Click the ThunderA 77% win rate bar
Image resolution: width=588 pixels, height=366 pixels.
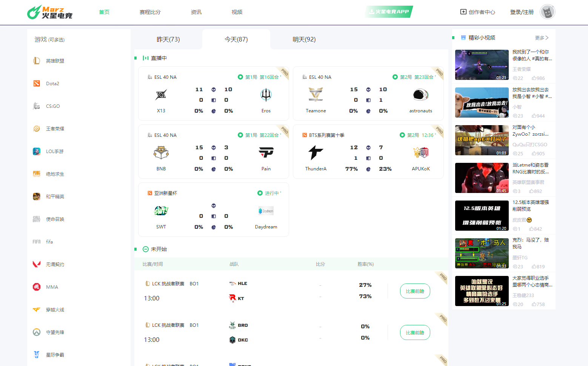pyautogui.click(x=351, y=168)
